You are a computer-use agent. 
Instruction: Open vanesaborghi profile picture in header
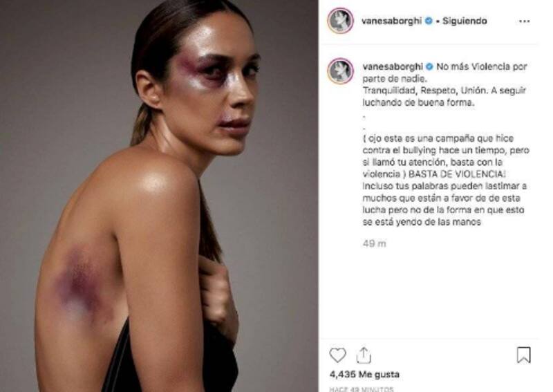340,21
